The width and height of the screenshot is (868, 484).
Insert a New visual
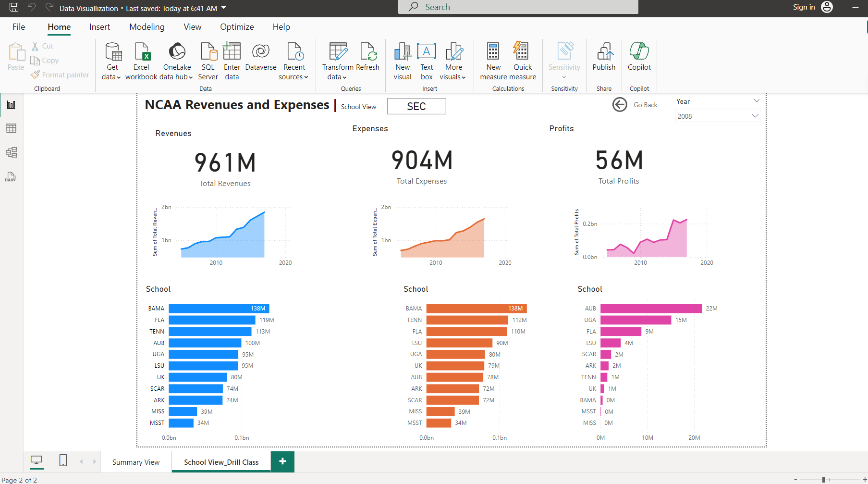(403, 61)
